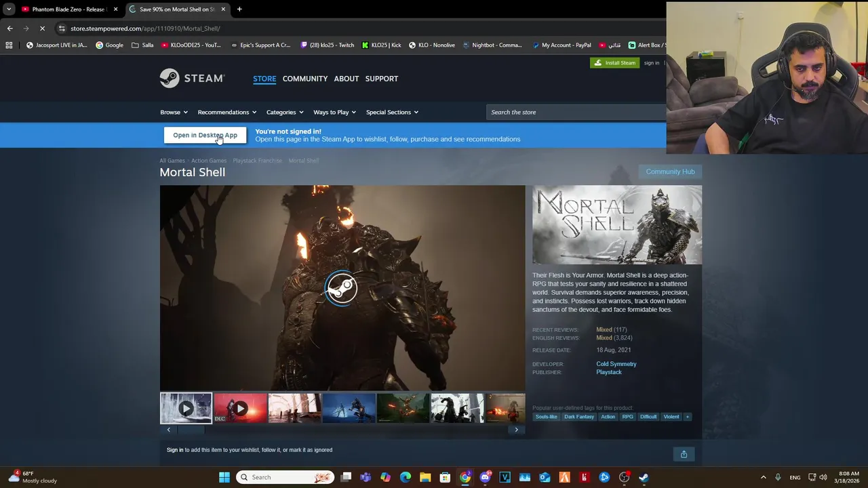
Task: Open All Games breadcrumb
Action: [x=172, y=161]
